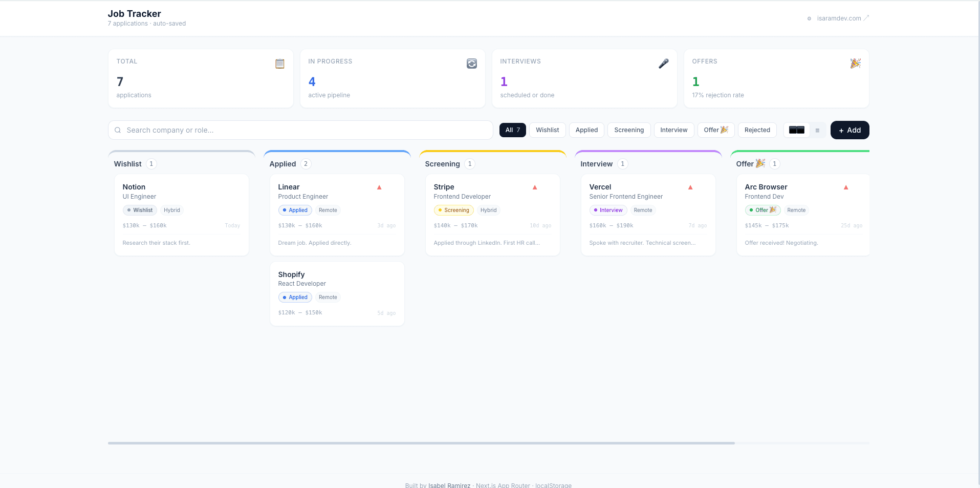Click the Applied column count badge
This screenshot has width=980, height=488.
306,164
